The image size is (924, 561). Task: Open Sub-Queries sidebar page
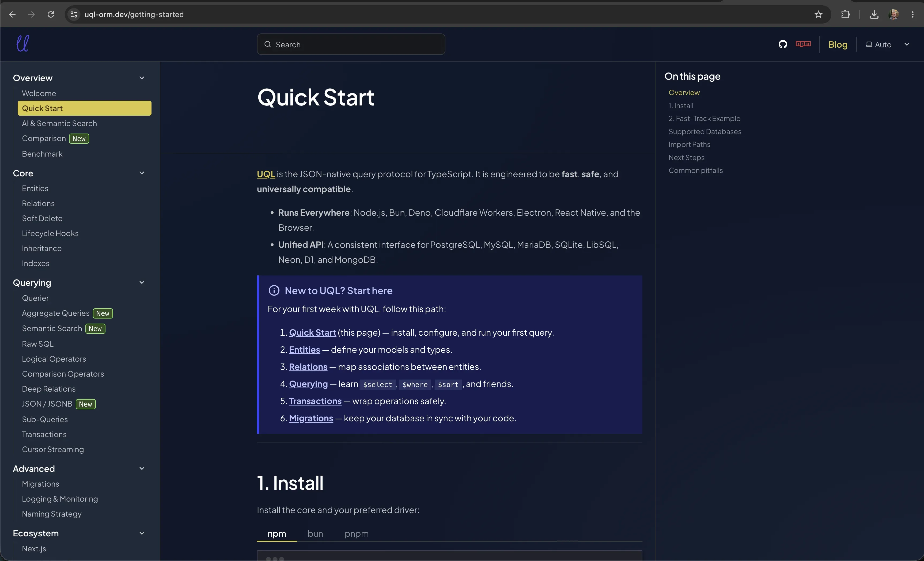45,419
